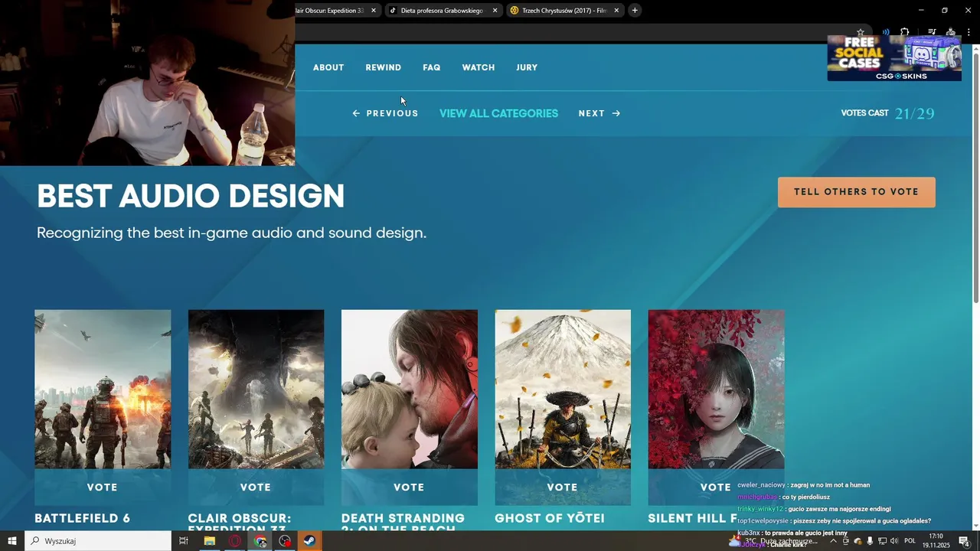Click the BEST AUDIO DESIGN heading
This screenshot has width=980, height=551.
[x=191, y=197]
